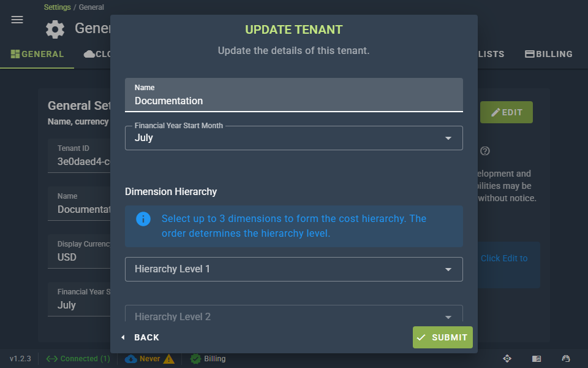Click the Submit button
The width and height of the screenshot is (588, 368).
(x=442, y=337)
